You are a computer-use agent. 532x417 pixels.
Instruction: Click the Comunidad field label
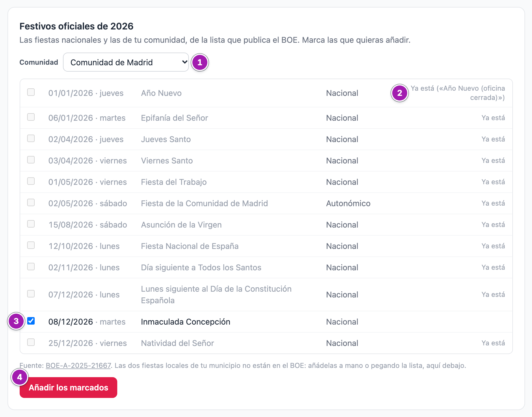click(39, 62)
